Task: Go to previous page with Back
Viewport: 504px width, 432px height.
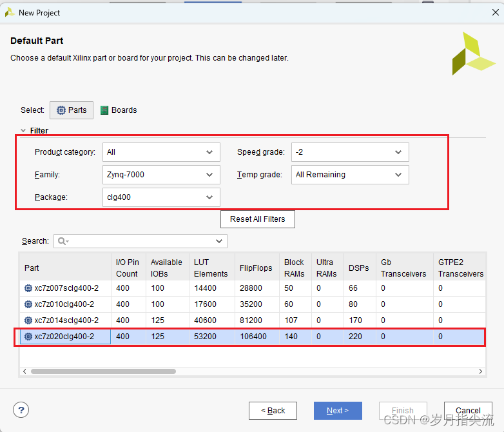Action: coord(273,411)
